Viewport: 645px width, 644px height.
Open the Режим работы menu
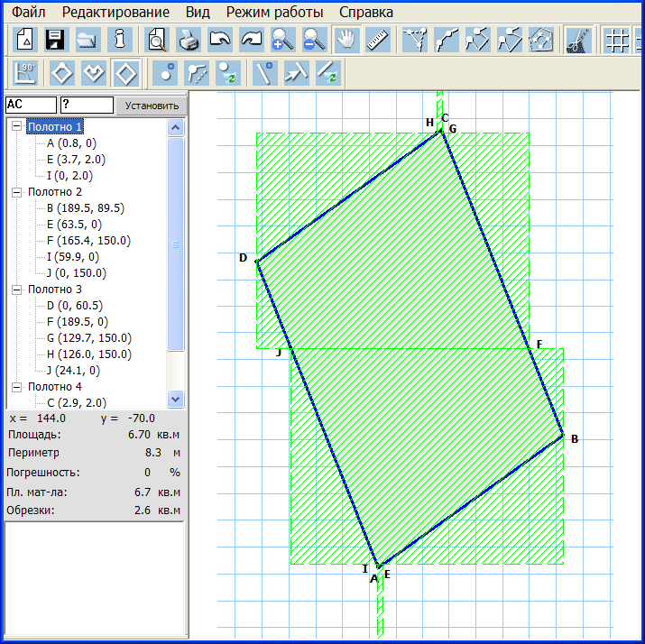275,13
